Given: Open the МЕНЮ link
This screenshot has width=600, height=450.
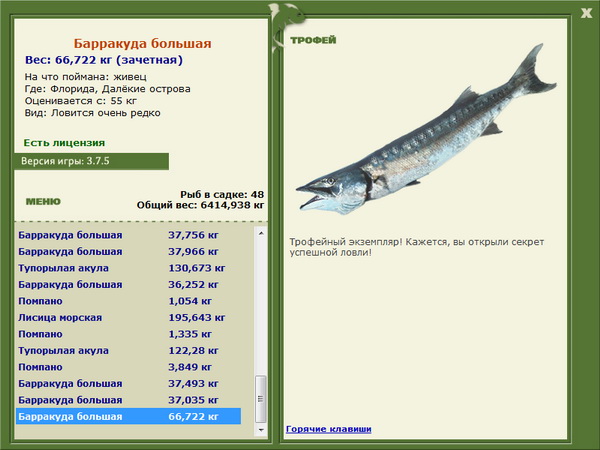Looking at the screenshot, I should point(43,202).
